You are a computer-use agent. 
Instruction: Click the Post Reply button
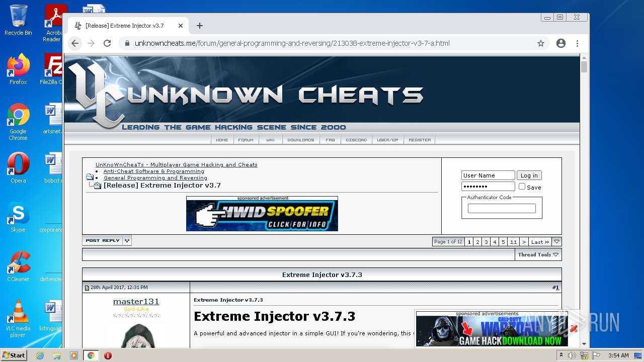coord(103,241)
